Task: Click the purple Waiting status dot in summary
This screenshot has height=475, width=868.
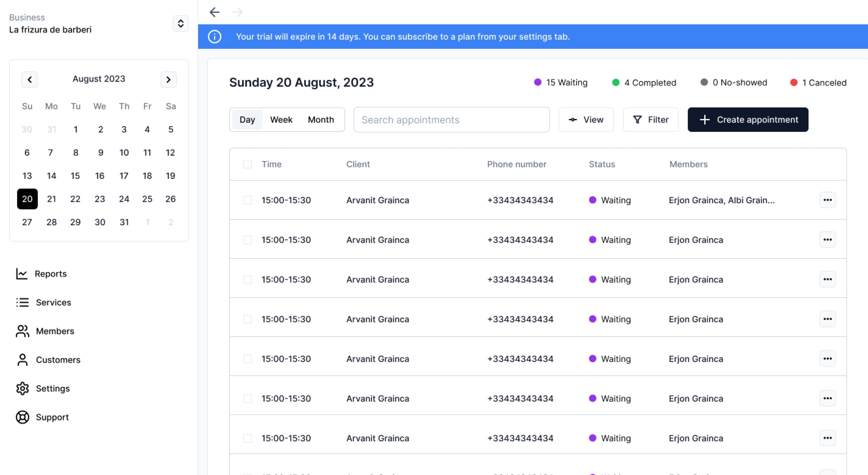Action: click(538, 82)
